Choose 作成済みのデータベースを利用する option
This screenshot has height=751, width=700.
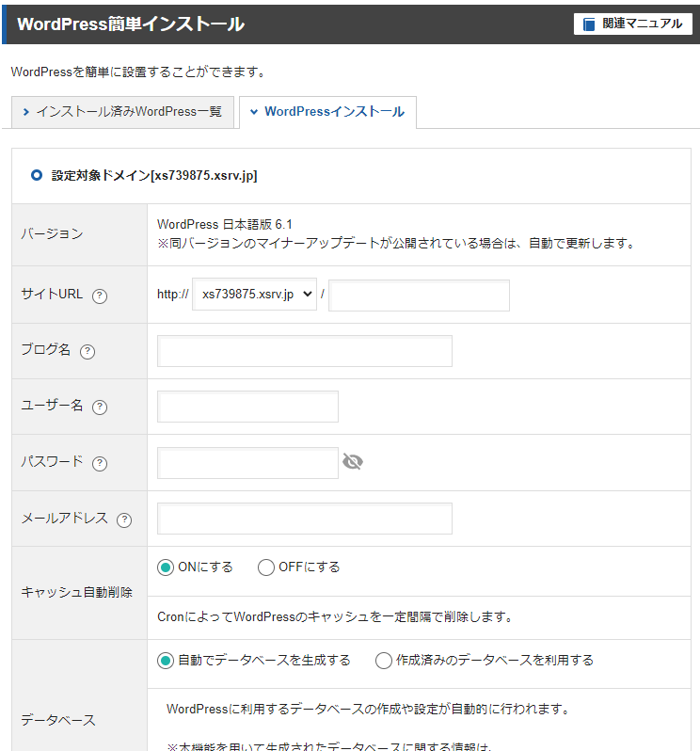pyautogui.click(x=383, y=661)
